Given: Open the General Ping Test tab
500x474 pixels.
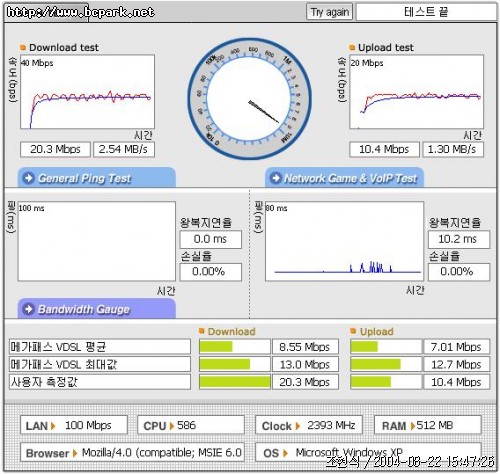Looking at the screenshot, I should tap(97, 177).
